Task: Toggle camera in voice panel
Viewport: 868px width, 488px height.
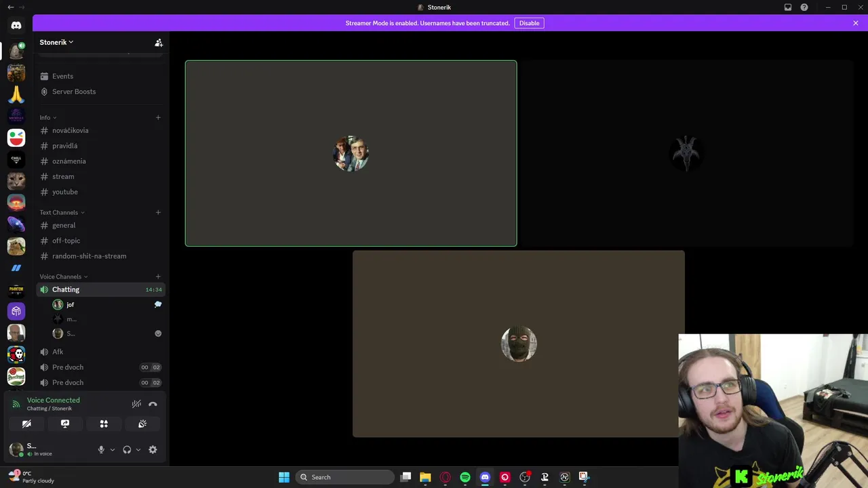Action: [26, 424]
